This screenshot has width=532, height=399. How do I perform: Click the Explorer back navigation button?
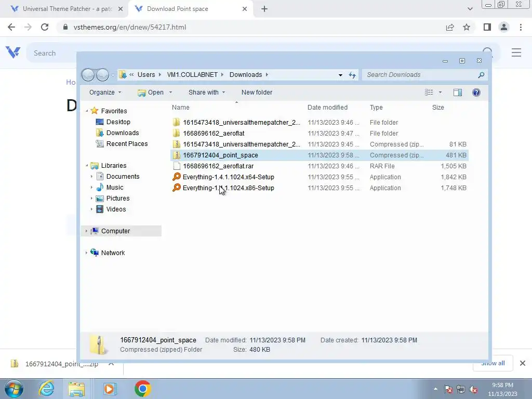point(88,75)
